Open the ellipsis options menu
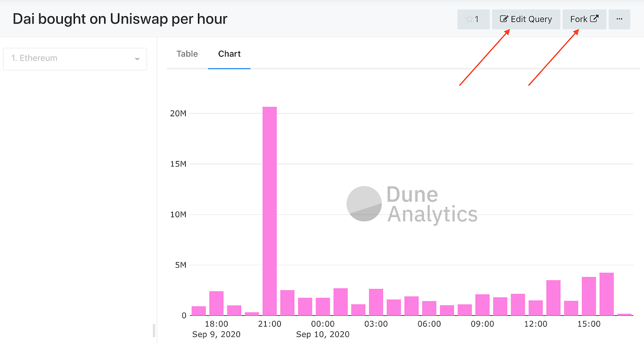Viewport: 644px width, 343px height. 619,19
